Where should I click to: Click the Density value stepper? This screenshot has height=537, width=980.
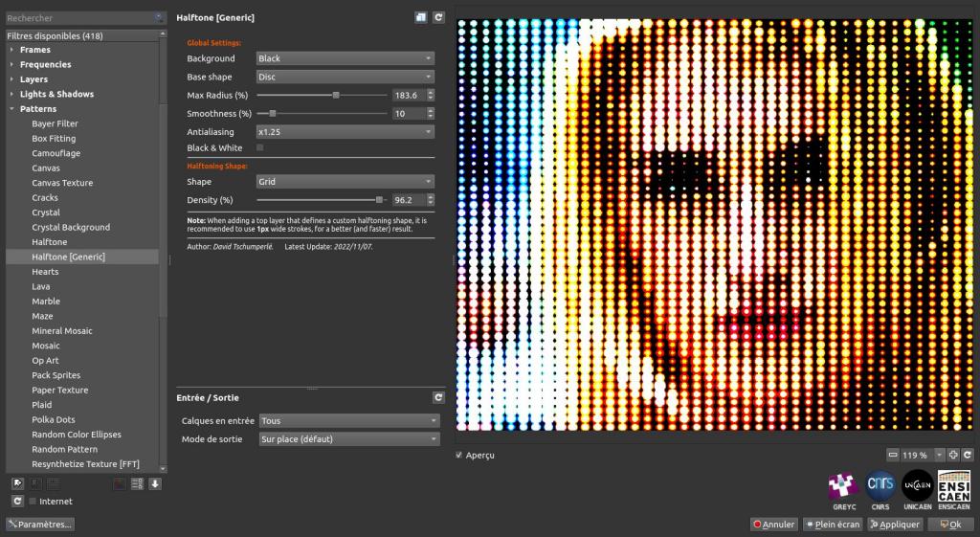pos(430,200)
